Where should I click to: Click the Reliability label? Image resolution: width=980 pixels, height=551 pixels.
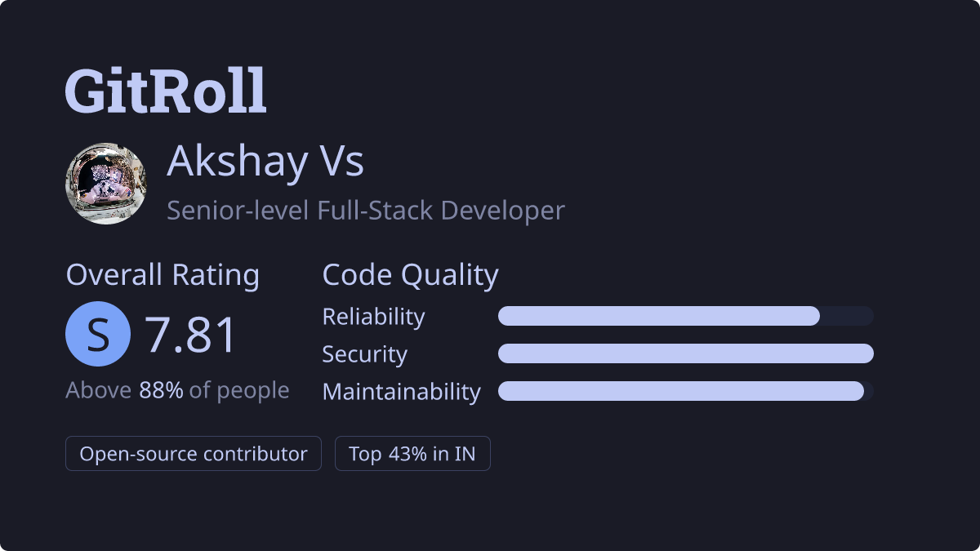[374, 317]
